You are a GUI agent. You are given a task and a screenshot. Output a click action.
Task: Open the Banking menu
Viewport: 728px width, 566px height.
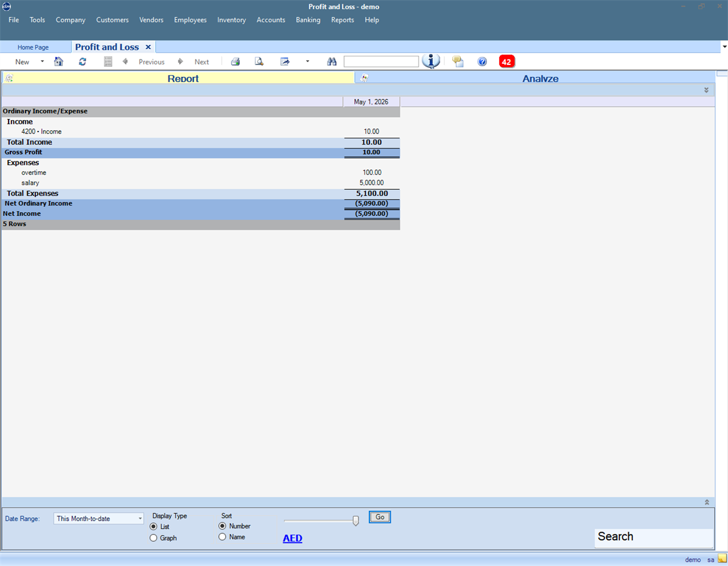click(x=308, y=20)
